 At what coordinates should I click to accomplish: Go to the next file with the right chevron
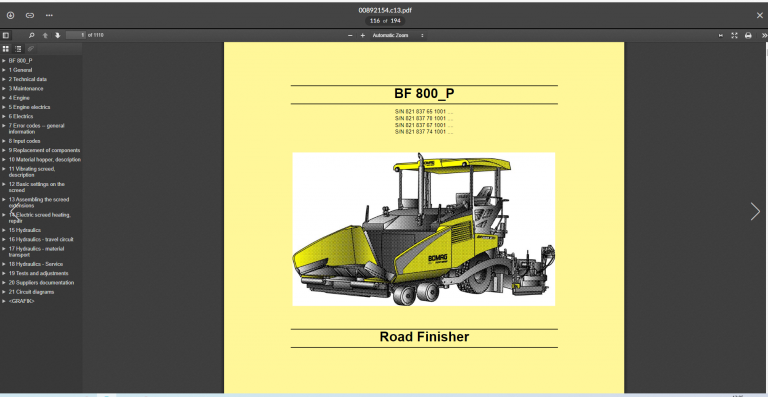(755, 211)
